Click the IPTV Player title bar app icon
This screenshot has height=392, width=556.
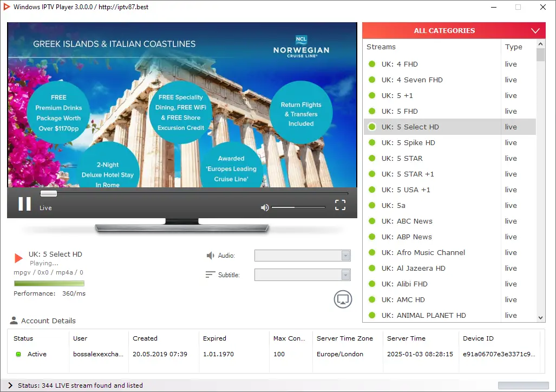click(x=6, y=6)
